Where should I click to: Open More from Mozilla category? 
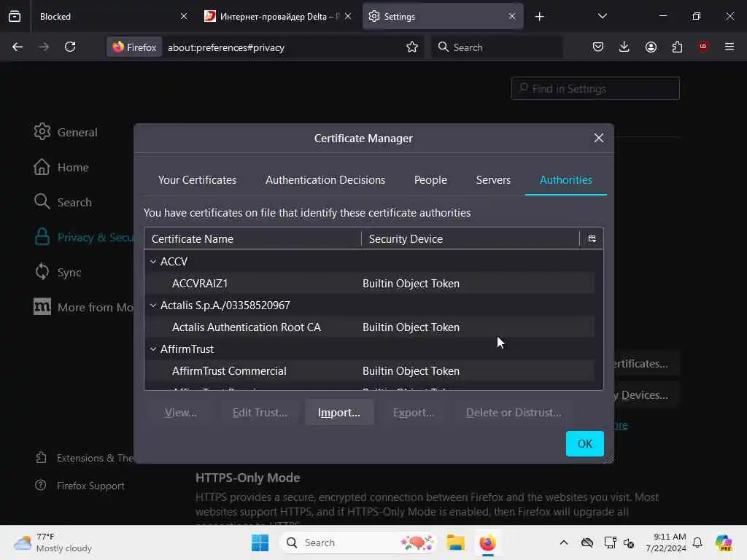point(83,307)
